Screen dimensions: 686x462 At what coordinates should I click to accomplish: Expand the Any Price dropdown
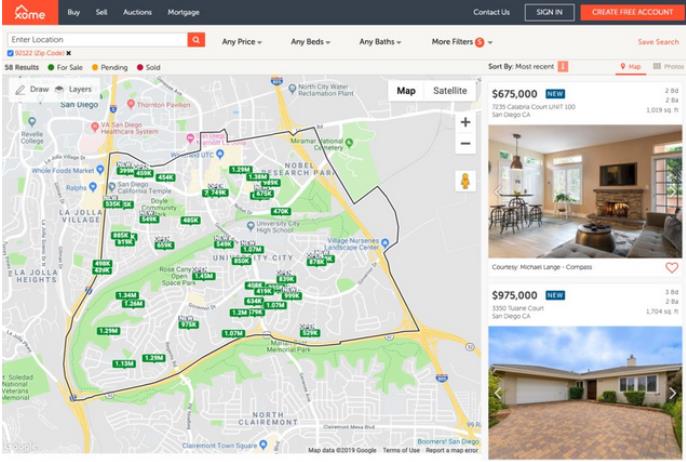point(242,42)
